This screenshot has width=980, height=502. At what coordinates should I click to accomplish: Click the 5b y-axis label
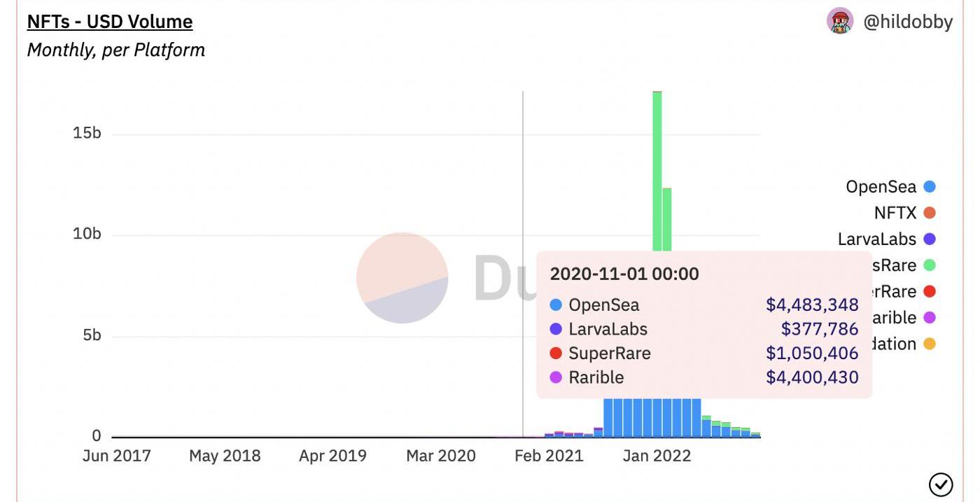click(92, 335)
